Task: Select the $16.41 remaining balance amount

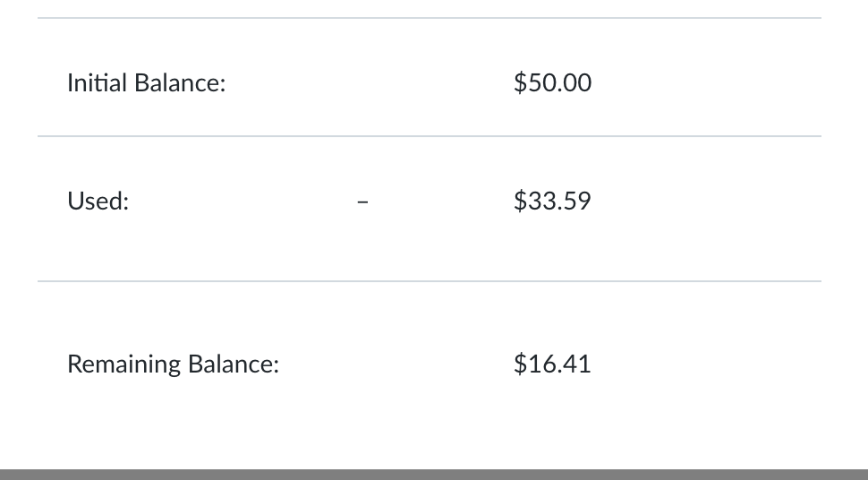Action: (552, 364)
